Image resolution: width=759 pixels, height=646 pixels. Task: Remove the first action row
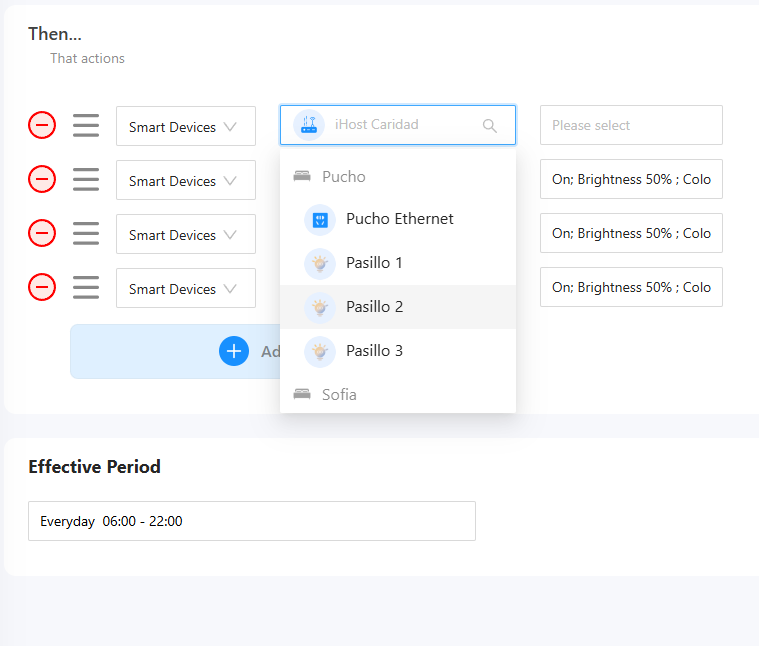tap(42, 125)
